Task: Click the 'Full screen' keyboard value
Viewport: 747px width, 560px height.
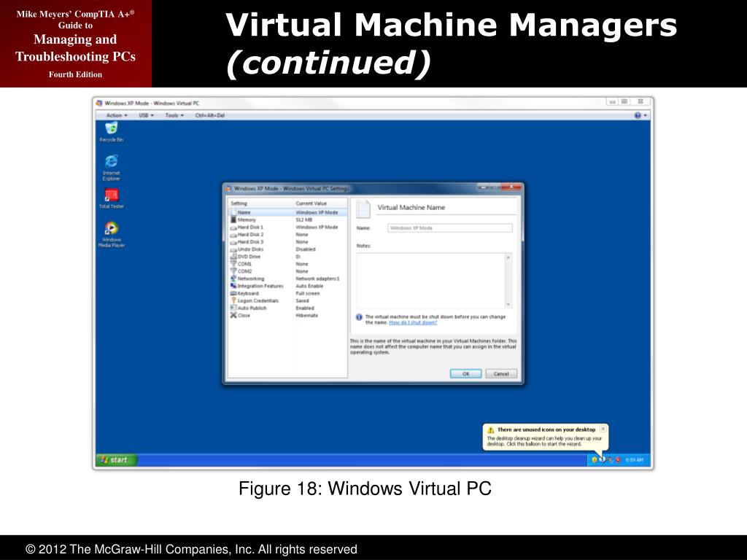Action: (x=308, y=293)
